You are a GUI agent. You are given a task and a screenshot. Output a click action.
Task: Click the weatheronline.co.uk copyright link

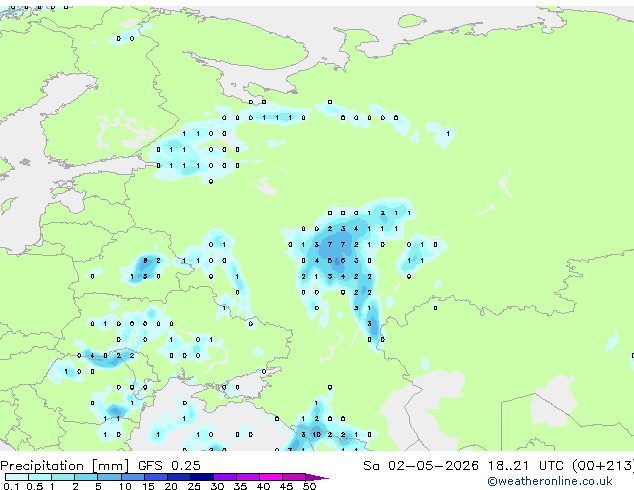(x=550, y=481)
